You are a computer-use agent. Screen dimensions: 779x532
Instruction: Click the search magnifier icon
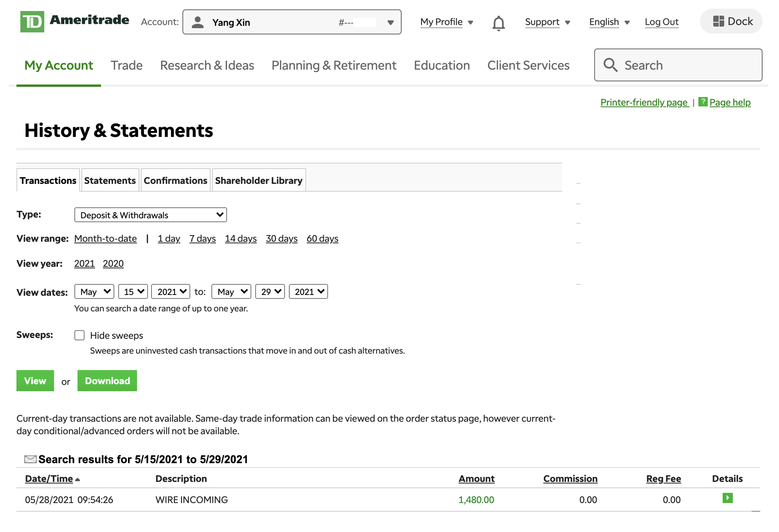pyautogui.click(x=610, y=65)
